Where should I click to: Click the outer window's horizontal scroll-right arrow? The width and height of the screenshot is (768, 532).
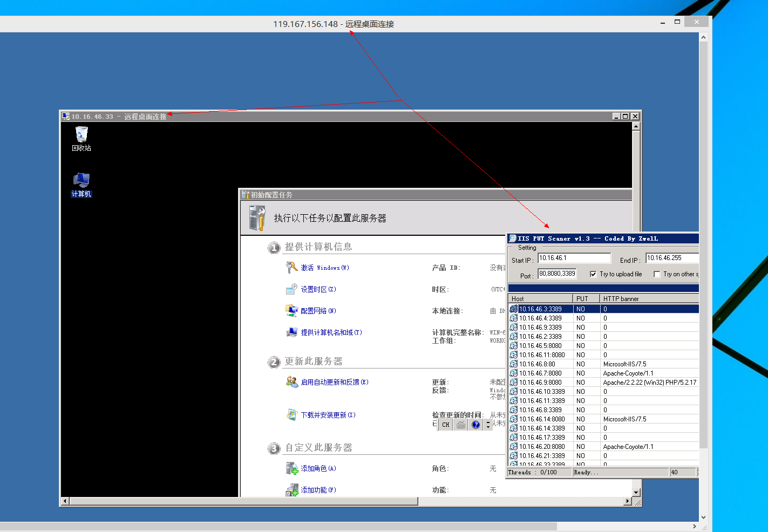click(x=695, y=526)
